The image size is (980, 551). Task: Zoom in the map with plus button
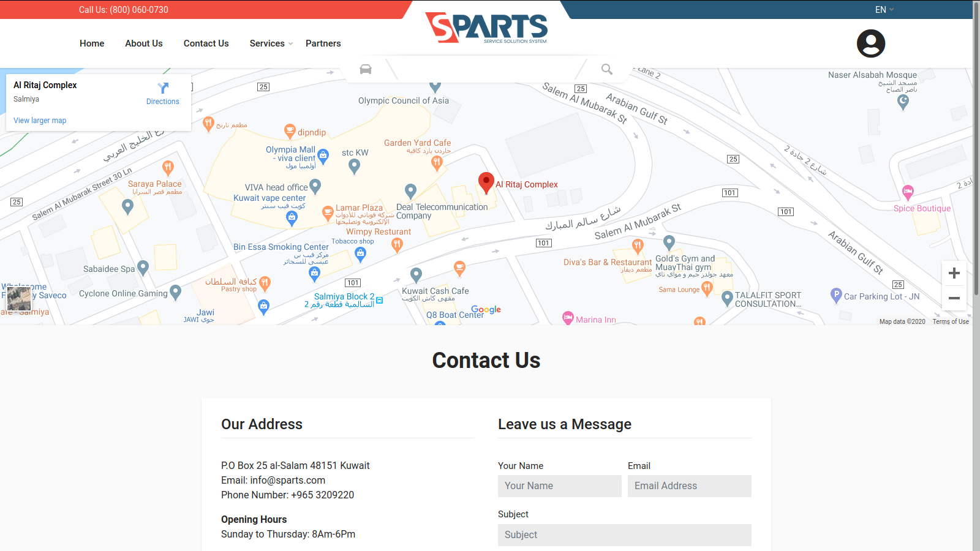pos(954,273)
